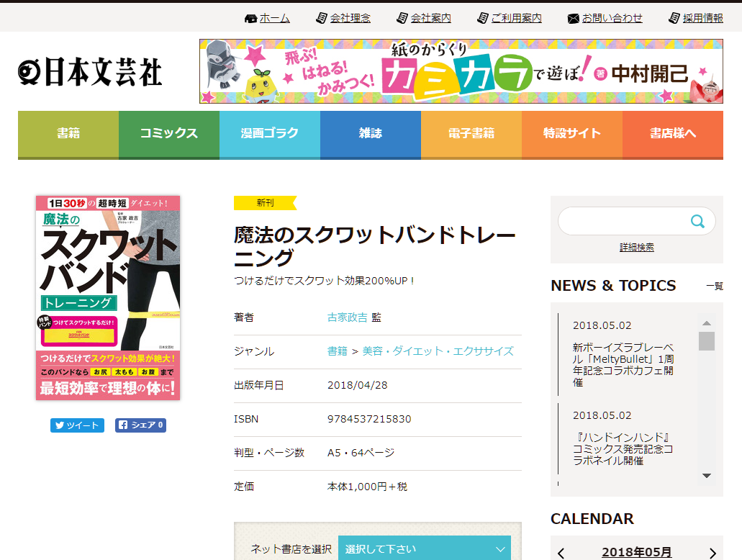742x560 pixels.
Task: Go to the next calendar month
Action: [x=712, y=553]
